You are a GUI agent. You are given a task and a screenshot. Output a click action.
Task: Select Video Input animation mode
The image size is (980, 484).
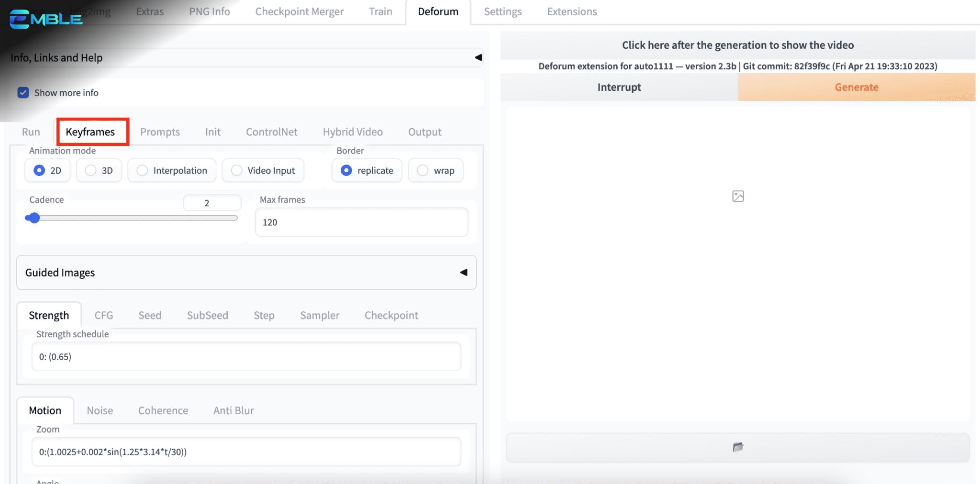(x=263, y=170)
